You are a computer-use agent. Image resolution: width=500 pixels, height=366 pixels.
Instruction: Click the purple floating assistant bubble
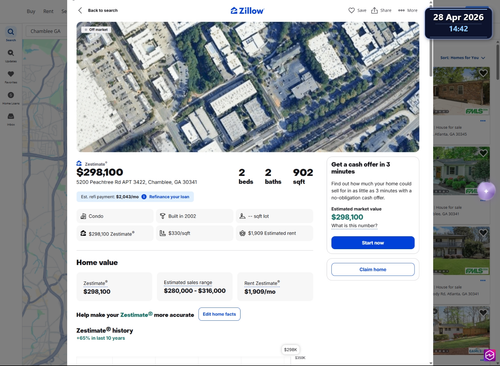pyautogui.click(x=486, y=191)
